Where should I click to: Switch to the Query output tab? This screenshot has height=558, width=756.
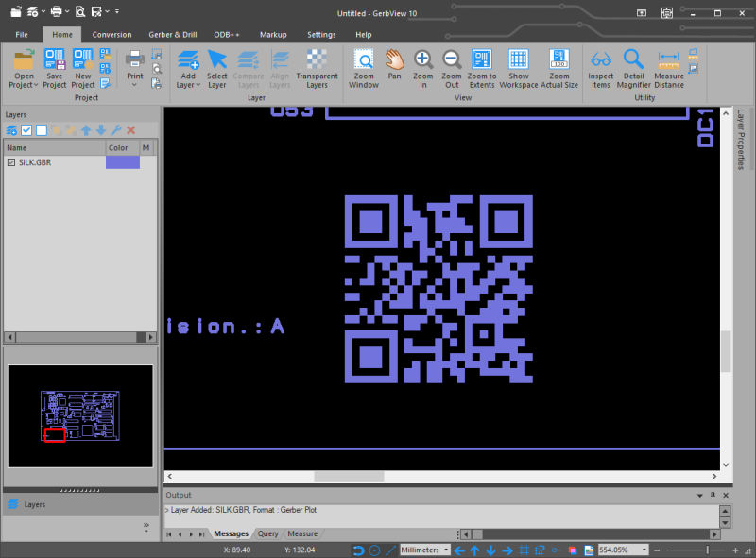click(268, 533)
